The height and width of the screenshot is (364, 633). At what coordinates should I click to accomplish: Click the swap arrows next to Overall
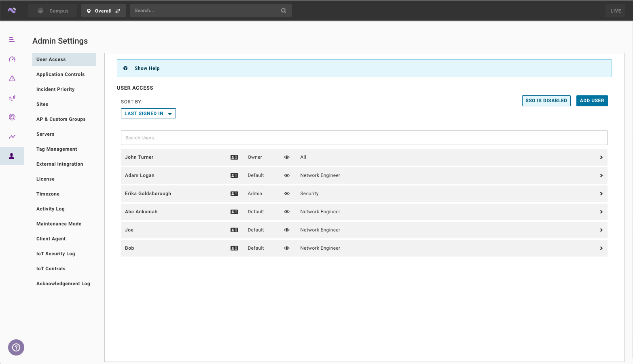[x=118, y=11]
